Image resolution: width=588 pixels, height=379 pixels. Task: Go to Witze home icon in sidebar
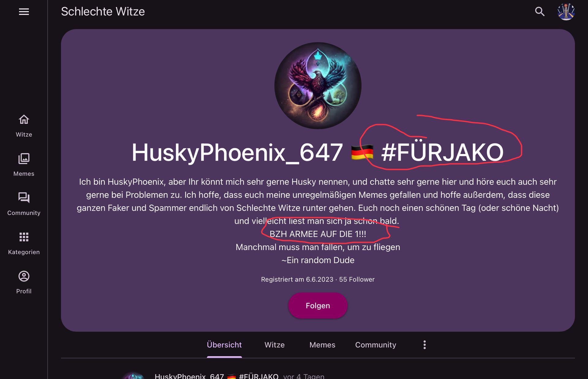(x=24, y=119)
